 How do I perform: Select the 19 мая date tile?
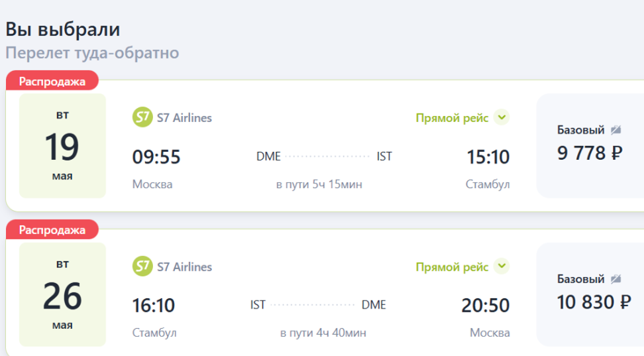pyautogui.click(x=62, y=146)
